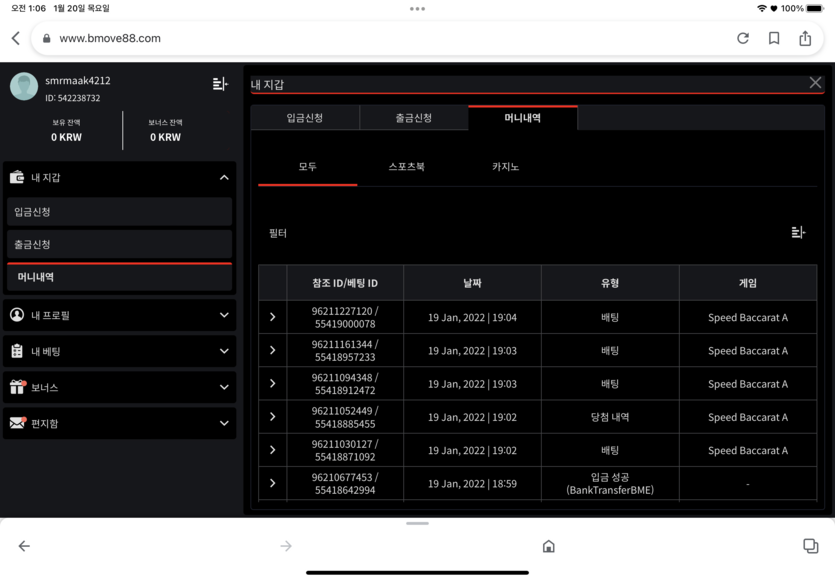The height and width of the screenshot is (580, 835).
Task: Click the 보너스 잔액 0 KRW balance
Action: click(x=166, y=130)
